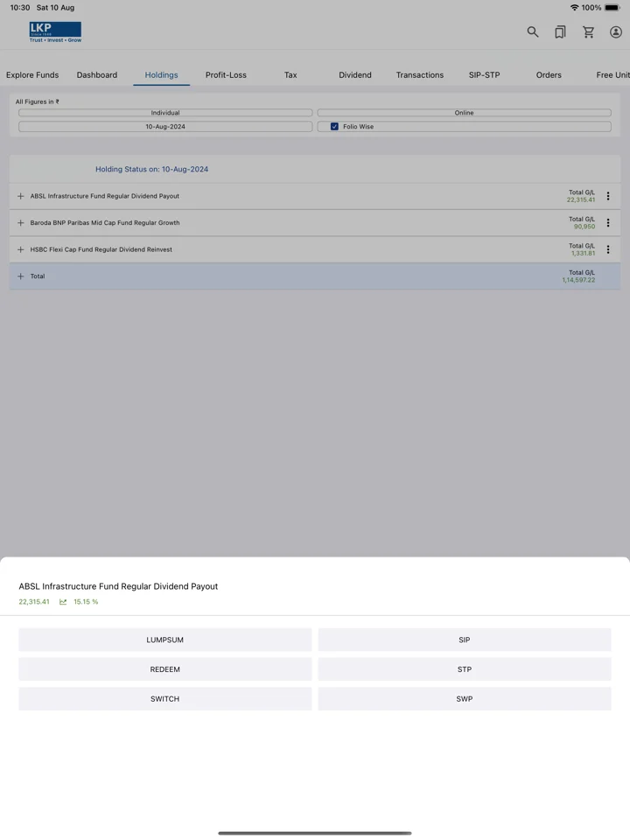Choose the REDEEM button

(x=165, y=669)
